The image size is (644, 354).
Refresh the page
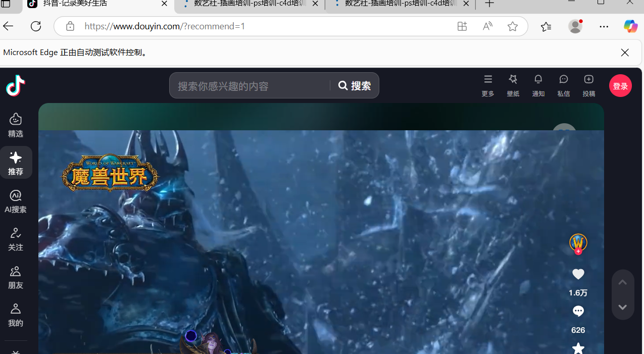(36, 26)
